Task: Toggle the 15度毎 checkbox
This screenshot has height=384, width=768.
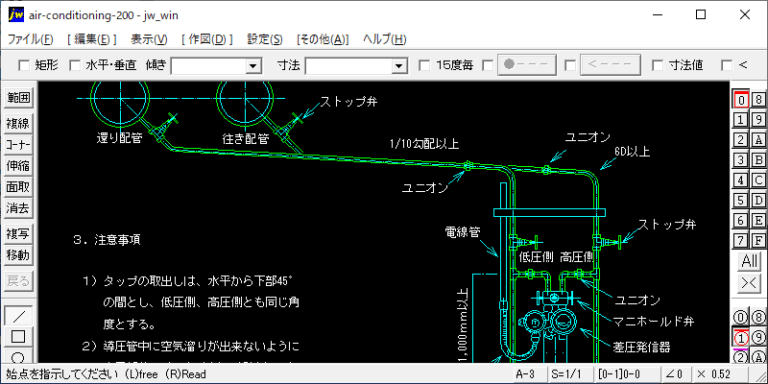Action: [x=425, y=65]
